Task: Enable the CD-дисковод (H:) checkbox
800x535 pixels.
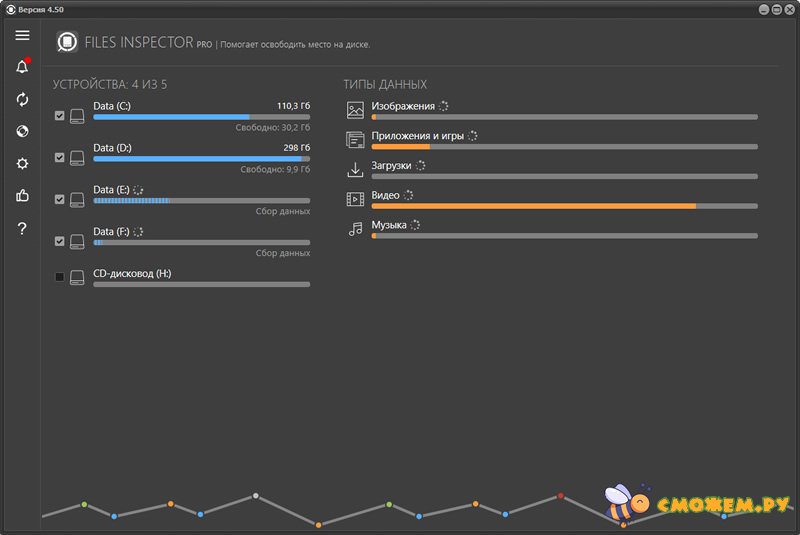Action: 60,277
